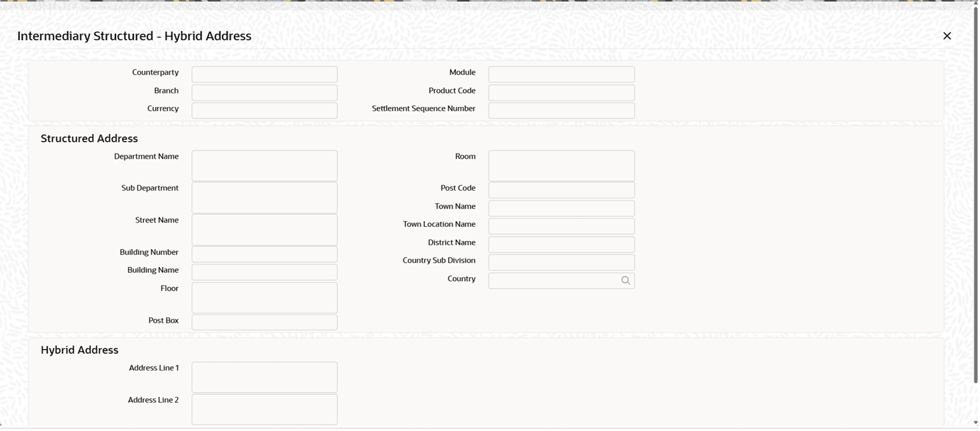Click the Building Name input

coord(265,272)
